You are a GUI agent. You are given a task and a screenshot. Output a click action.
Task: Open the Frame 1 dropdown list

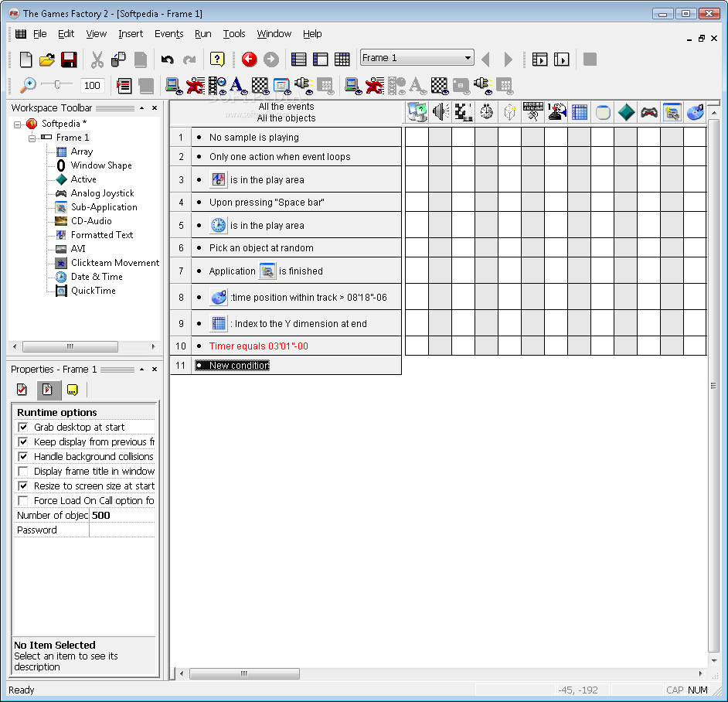[468, 58]
